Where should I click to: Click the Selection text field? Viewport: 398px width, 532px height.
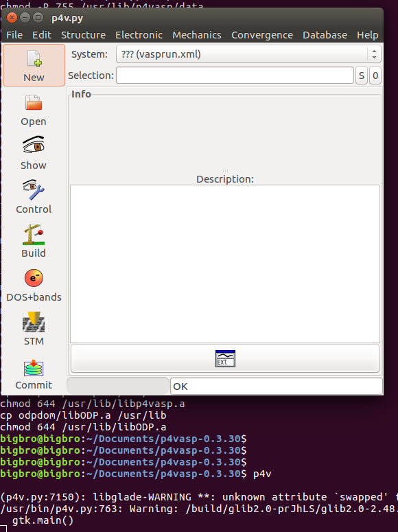[235, 76]
